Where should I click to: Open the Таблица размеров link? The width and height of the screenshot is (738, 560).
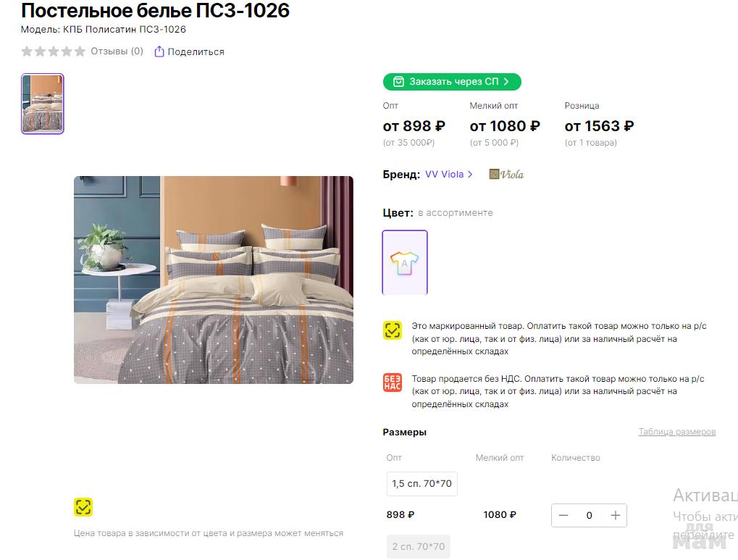676,432
